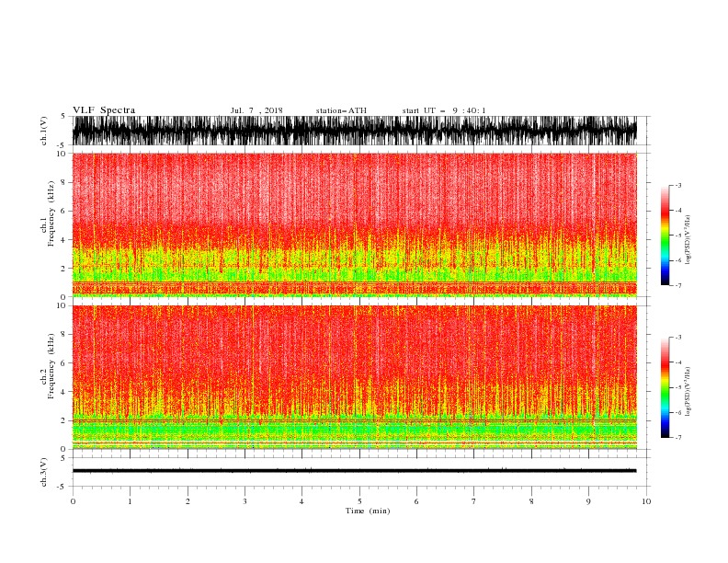This screenshot has width=728, height=563.
Task: Click time axis tick label '5'
Action: [x=359, y=501]
